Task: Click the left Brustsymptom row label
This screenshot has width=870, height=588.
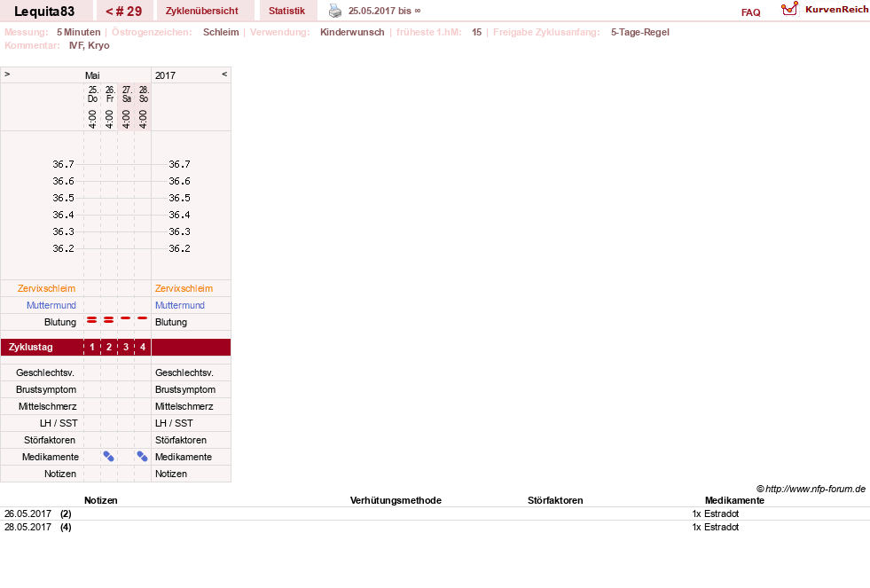Action: 46,389
